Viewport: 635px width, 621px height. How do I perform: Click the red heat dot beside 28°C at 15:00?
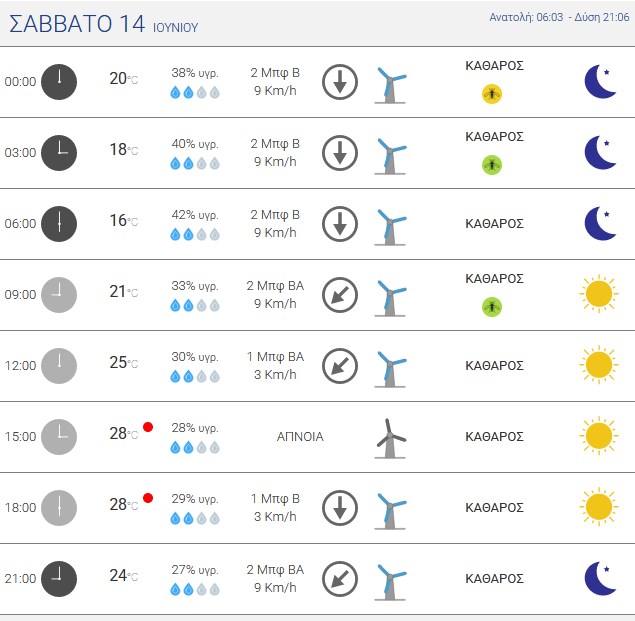pyautogui.click(x=148, y=427)
